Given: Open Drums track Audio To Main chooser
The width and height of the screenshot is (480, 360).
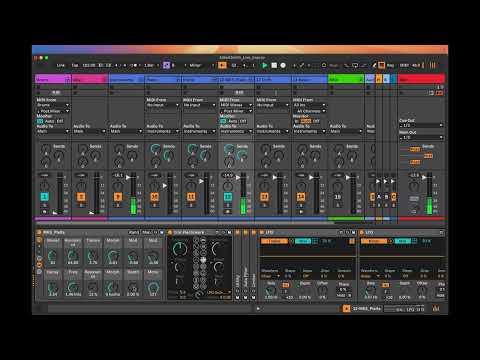Looking at the screenshot, I should click(53, 132).
